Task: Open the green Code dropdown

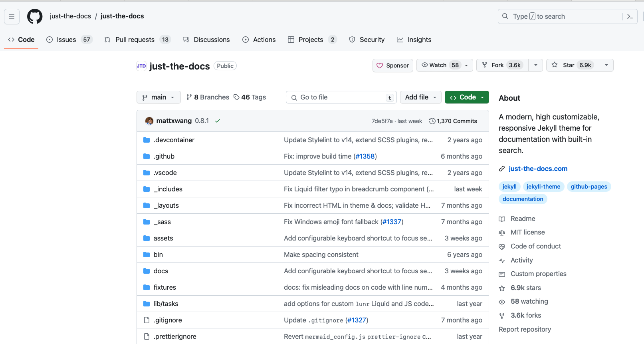Action: point(466,97)
